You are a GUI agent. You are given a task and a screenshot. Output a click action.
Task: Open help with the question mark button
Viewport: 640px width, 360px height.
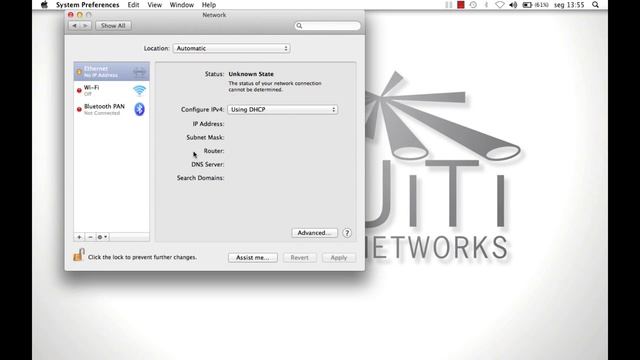[x=347, y=233]
